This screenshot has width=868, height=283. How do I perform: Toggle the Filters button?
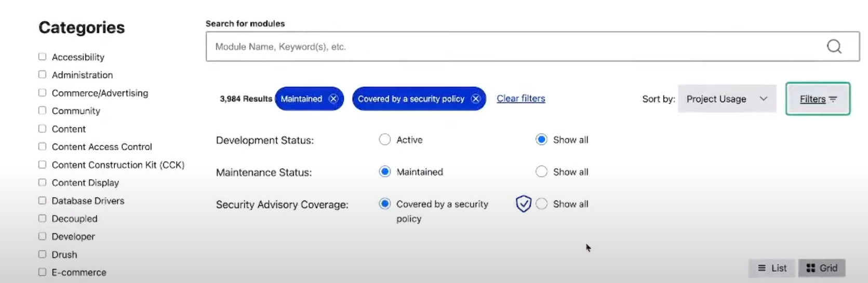click(x=818, y=99)
